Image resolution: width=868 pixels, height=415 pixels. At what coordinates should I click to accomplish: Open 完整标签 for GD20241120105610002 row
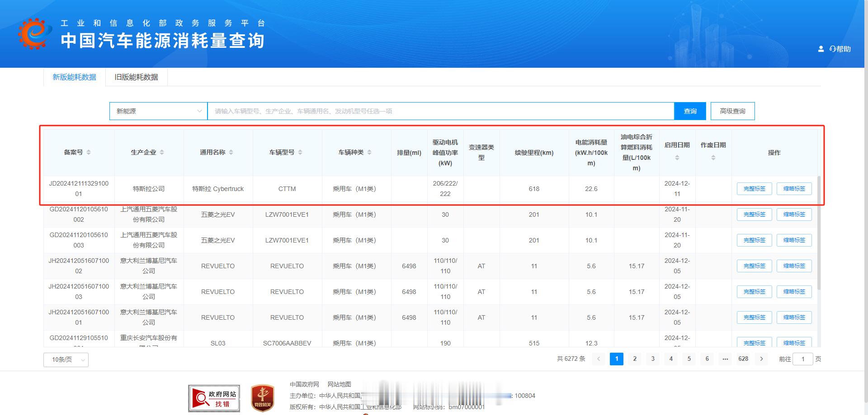coord(754,214)
